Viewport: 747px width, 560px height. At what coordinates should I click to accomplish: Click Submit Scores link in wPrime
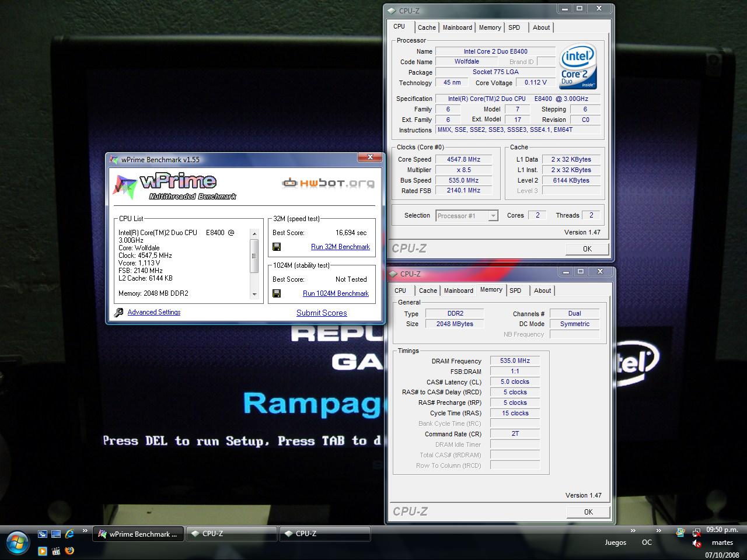pyautogui.click(x=322, y=313)
